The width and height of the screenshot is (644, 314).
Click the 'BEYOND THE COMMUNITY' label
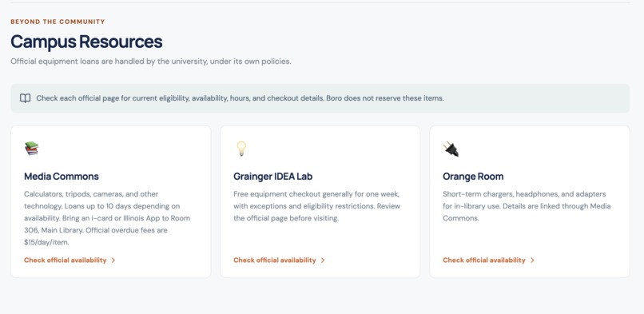click(x=58, y=22)
